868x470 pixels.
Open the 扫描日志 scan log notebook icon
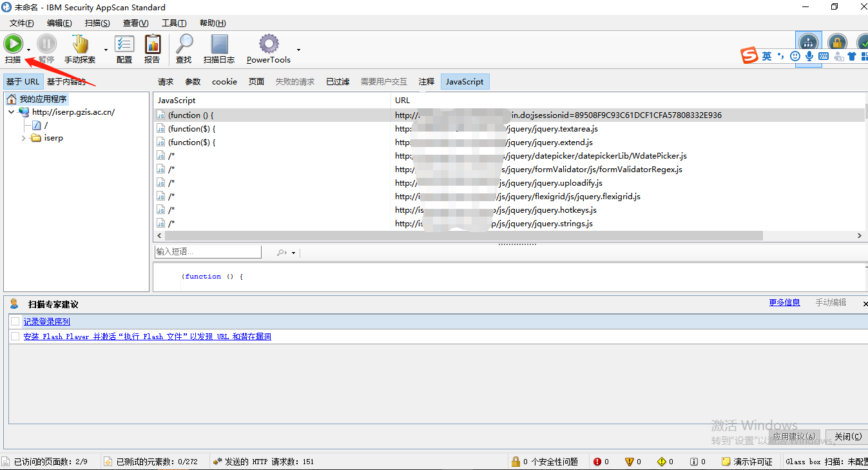pyautogui.click(x=219, y=44)
